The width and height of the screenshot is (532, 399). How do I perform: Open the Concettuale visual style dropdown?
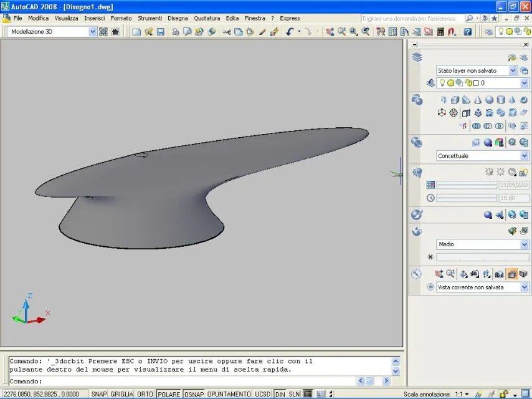click(x=524, y=156)
